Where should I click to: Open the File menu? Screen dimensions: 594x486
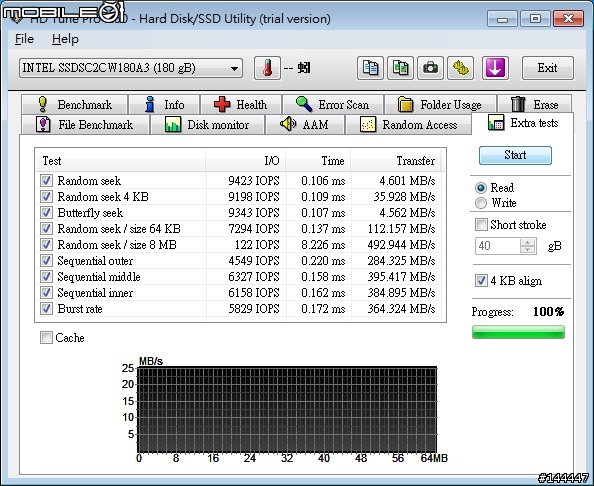point(24,39)
